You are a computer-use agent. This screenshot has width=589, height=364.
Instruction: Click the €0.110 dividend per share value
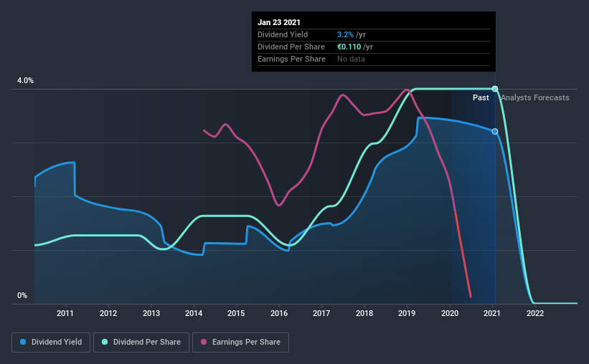[x=349, y=47]
